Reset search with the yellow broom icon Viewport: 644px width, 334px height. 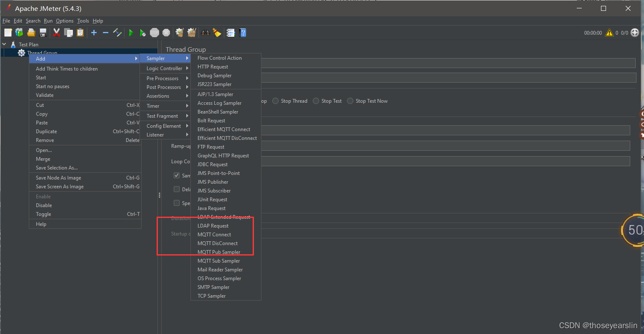pos(217,33)
